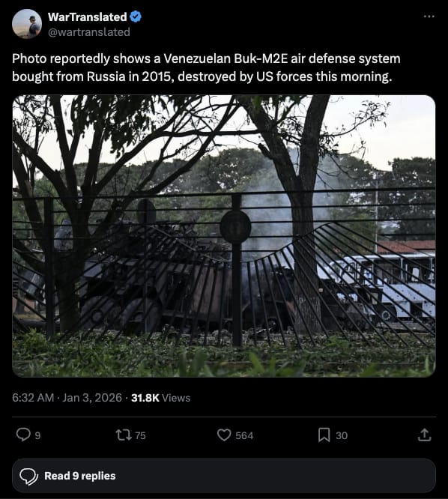Screen dimensions: 448x499
Task: Click the reply speech bubble icon
Action: [x=23, y=435]
